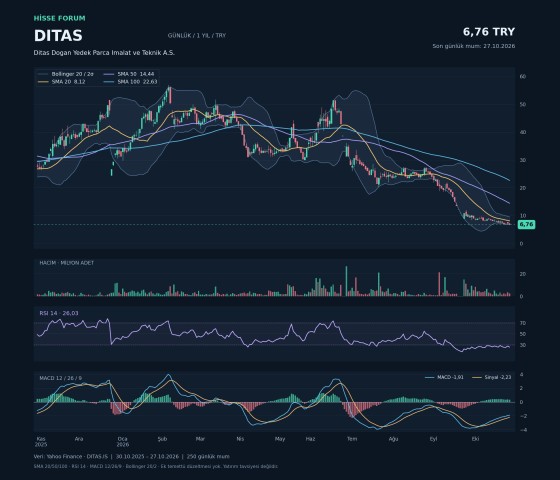Click the Şub month axis label

[x=162, y=439]
